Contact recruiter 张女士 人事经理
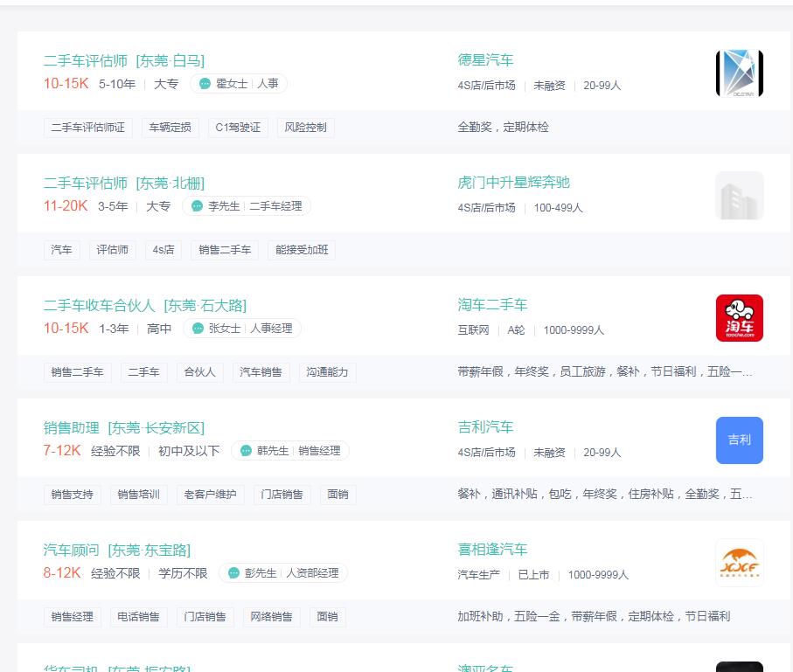The width and height of the screenshot is (793, 672). 242,329
